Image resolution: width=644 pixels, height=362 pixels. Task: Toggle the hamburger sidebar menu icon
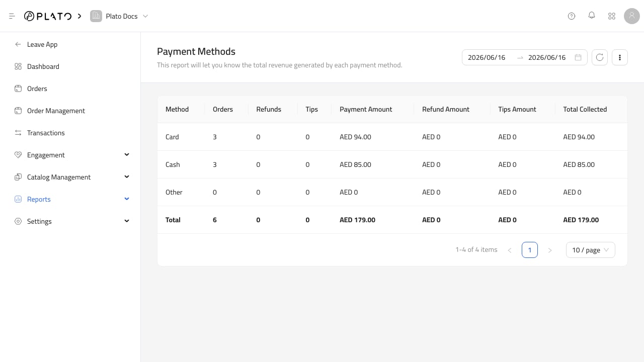point(12,16)
